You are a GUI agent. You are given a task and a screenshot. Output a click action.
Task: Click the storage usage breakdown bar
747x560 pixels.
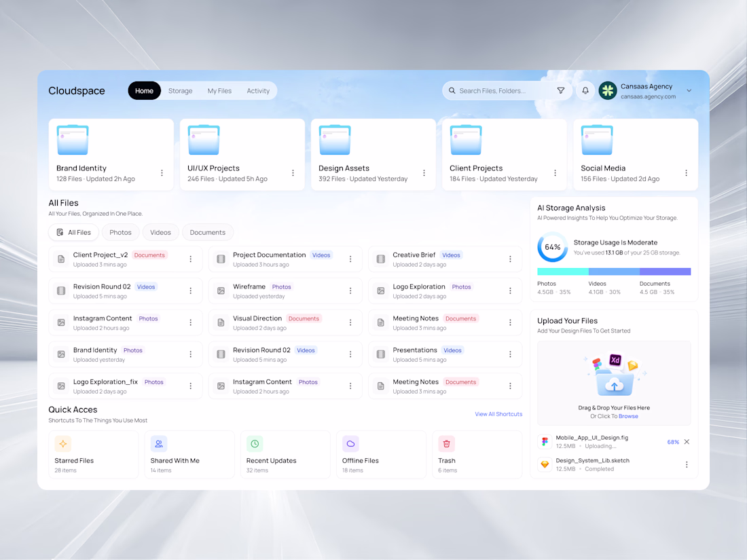point(614,272)
